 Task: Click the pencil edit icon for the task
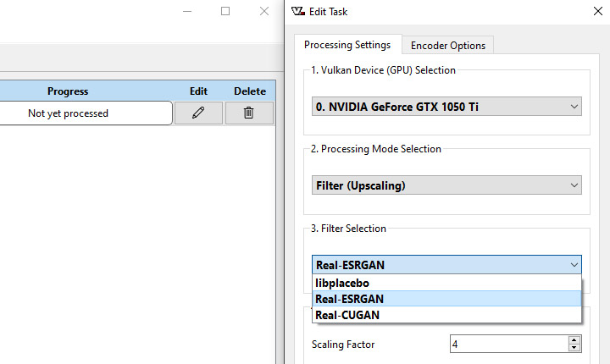[x=198, y=113]
